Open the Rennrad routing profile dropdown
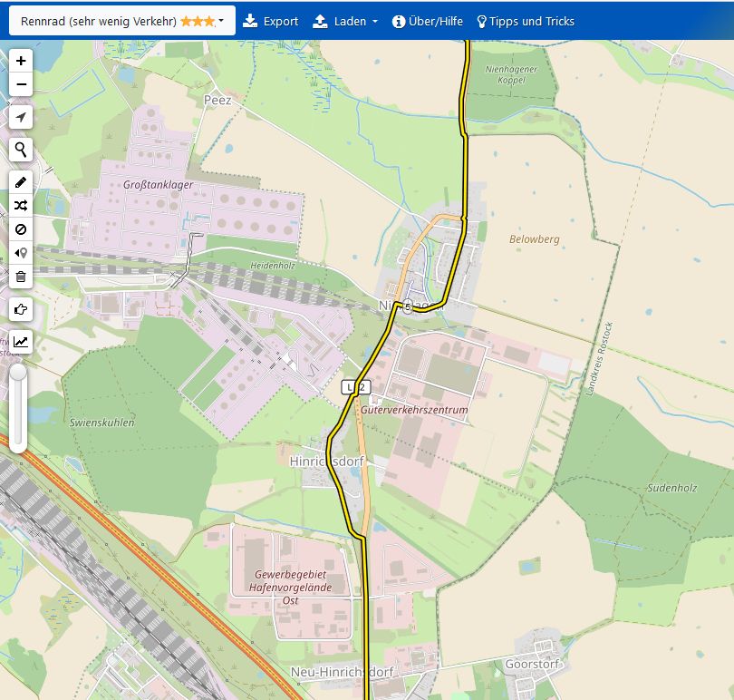Screen dimensions: 734x700 pyautogui.click(x=122, y=21)
